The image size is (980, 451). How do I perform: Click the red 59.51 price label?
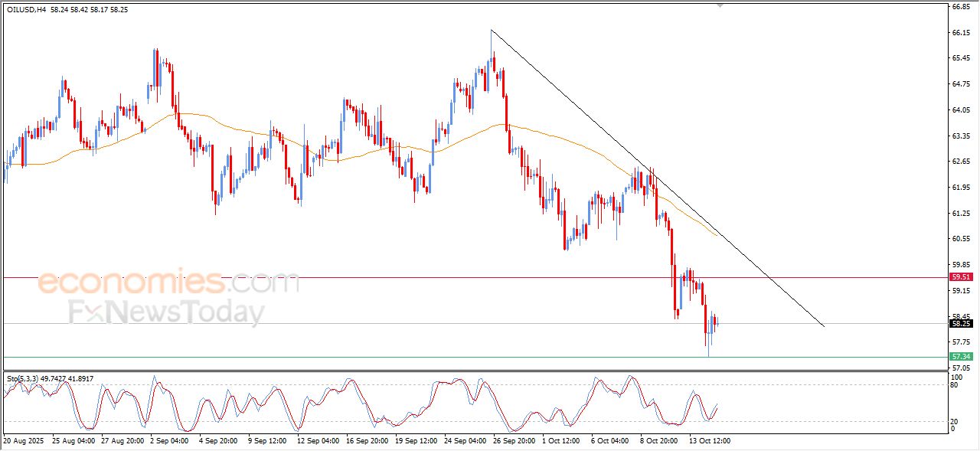(x=961, y=277)
